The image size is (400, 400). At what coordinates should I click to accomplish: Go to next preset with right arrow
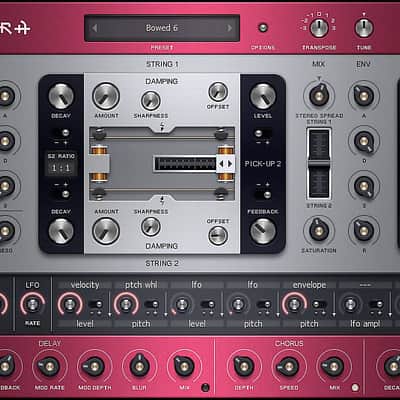click(230, 28)
